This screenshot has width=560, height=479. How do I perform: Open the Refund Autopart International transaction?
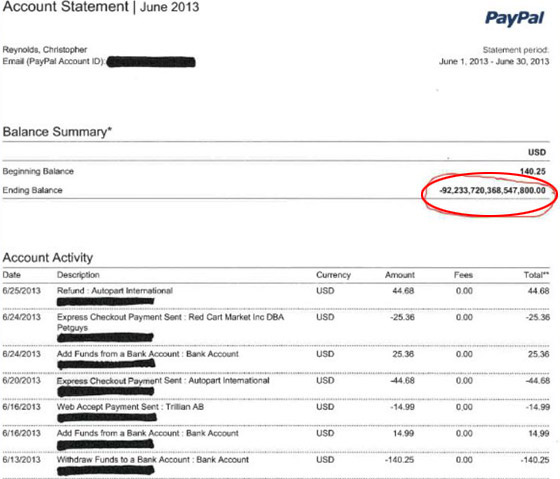pos(115,291)
